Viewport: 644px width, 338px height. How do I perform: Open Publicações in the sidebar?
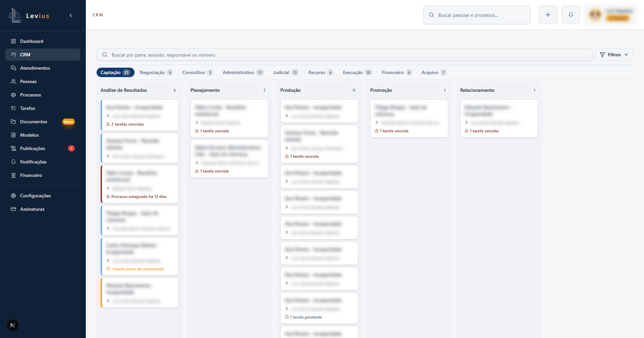coord(43,148)
